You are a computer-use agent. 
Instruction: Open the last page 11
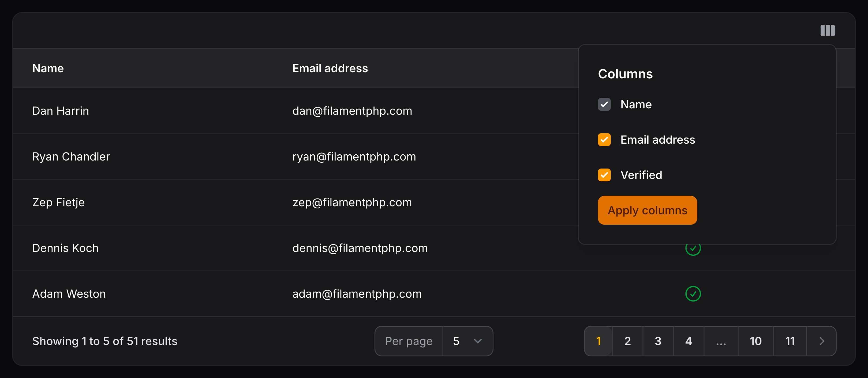pos(790,341)
